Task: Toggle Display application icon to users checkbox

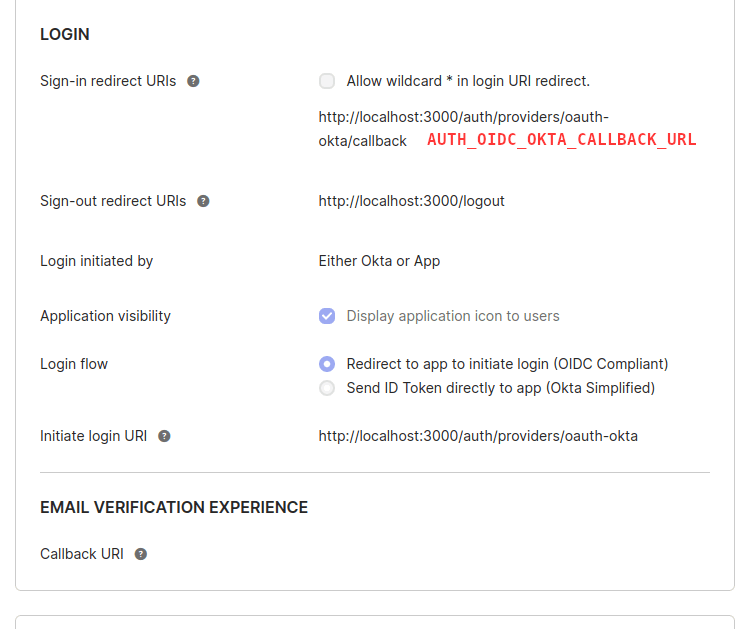Action: [x=327, y=316]
